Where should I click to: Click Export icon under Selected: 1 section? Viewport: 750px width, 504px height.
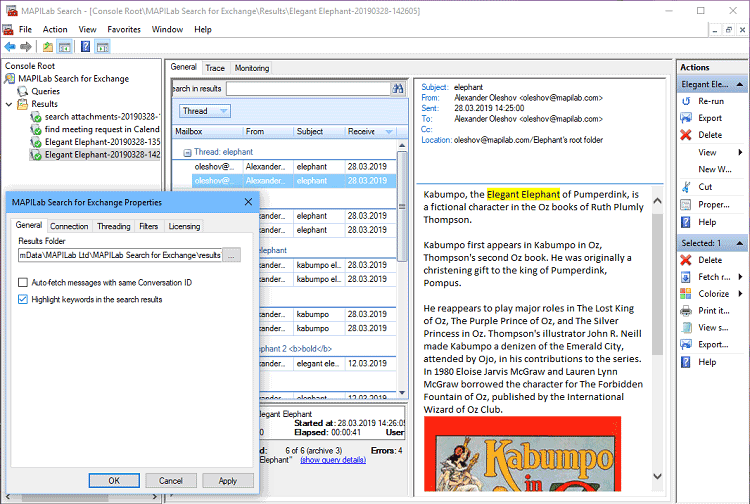click(x=686, y=344)
